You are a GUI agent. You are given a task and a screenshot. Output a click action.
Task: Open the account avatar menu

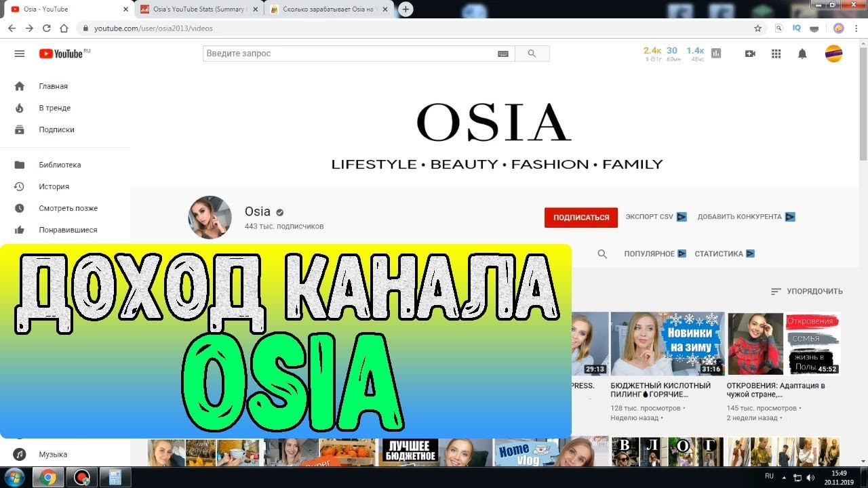click(833, 54)
